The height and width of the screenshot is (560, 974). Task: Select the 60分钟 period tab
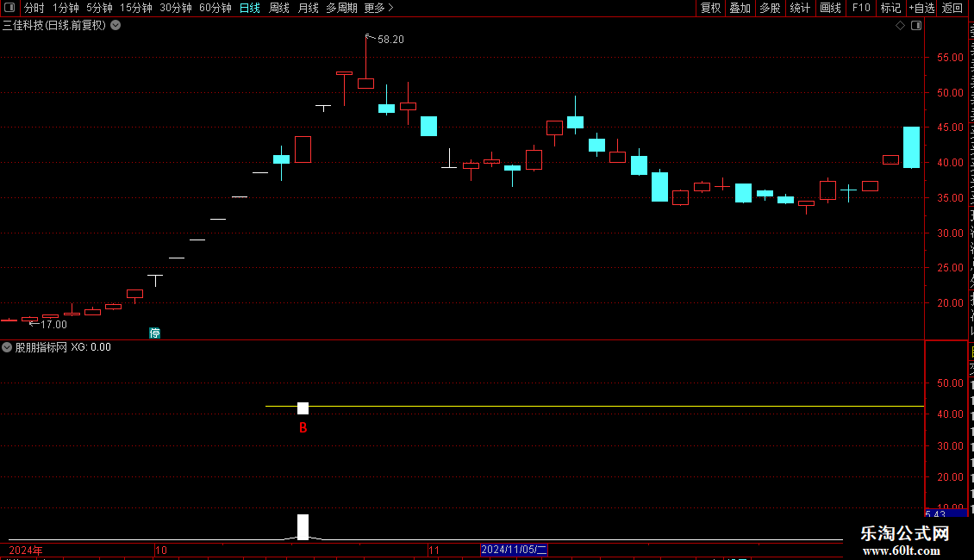pos(215,8)
